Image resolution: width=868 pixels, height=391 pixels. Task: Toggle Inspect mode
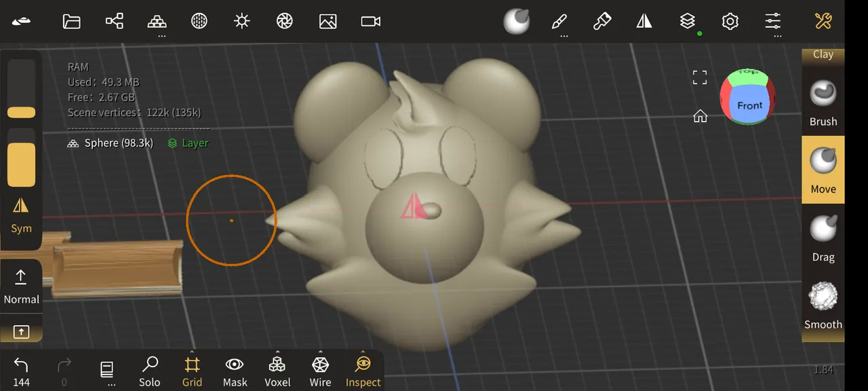363,371
